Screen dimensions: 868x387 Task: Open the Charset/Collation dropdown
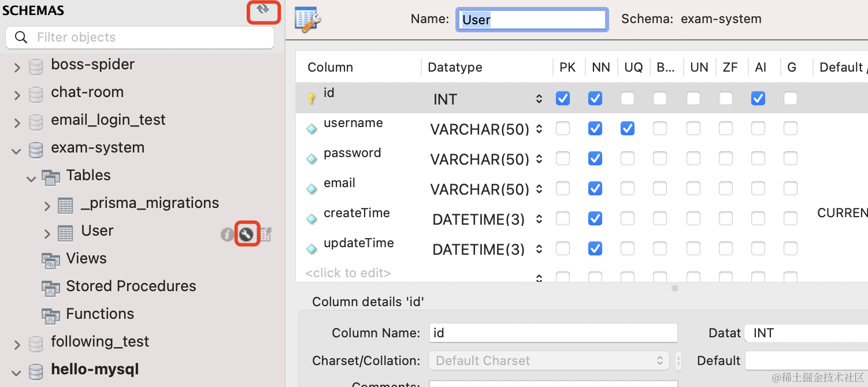click(x=548, y=360)
